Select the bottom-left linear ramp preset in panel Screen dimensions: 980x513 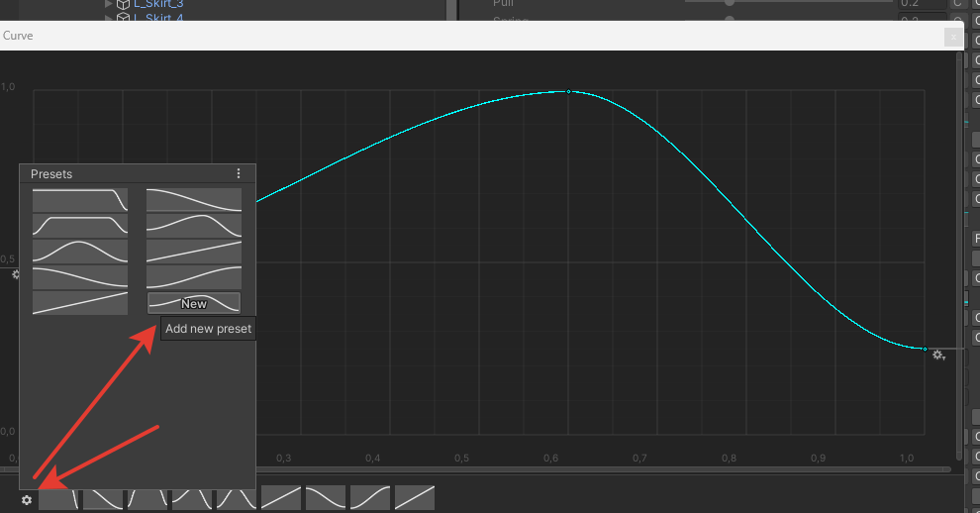80,303
